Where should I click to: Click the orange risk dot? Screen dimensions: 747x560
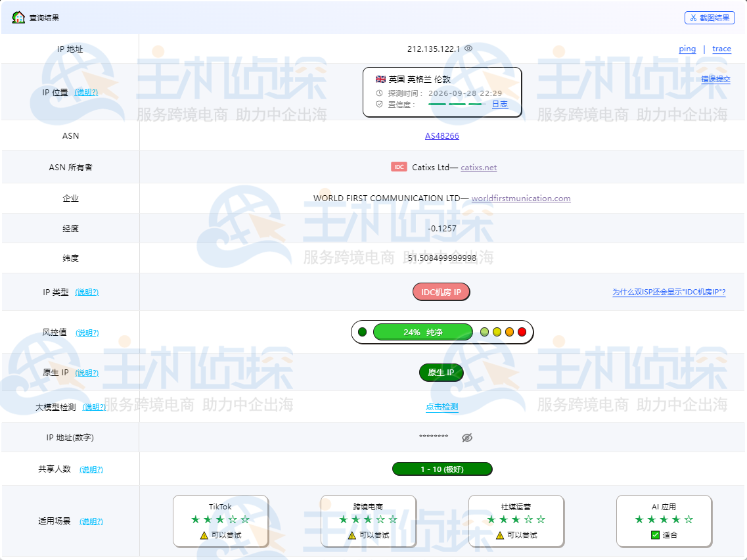[x=509, y=332]
